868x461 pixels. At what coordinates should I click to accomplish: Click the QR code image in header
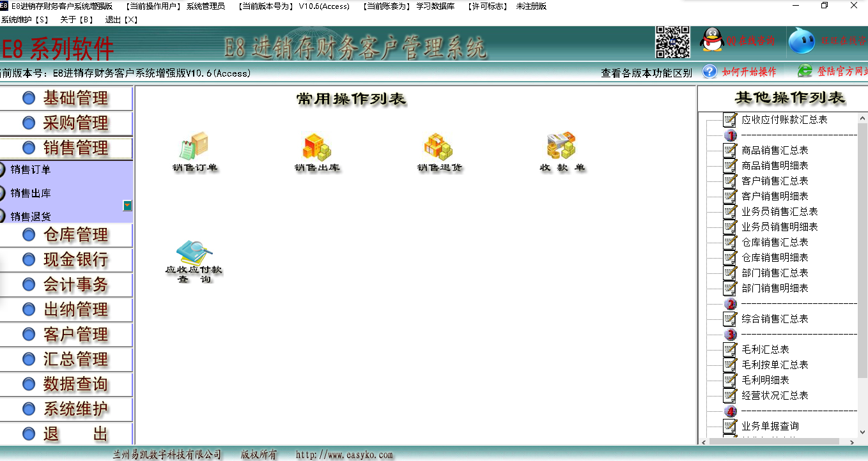click(x=672, y=42)
